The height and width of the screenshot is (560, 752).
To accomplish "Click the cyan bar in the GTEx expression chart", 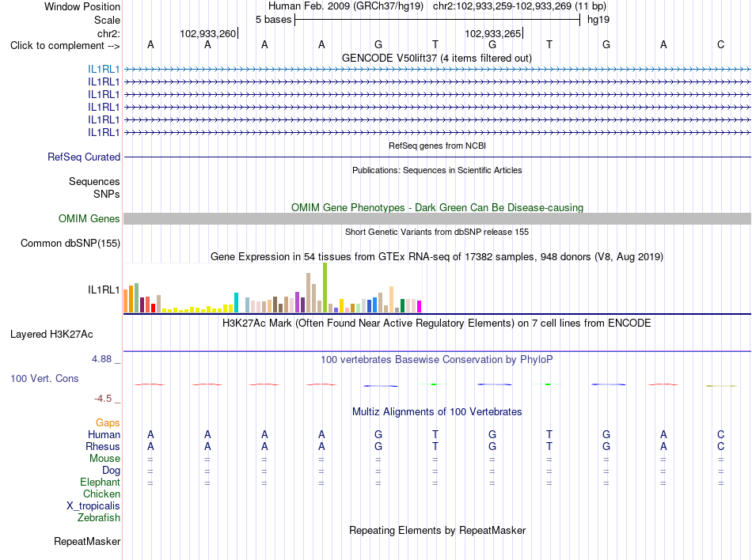I will tap(236, 303).
